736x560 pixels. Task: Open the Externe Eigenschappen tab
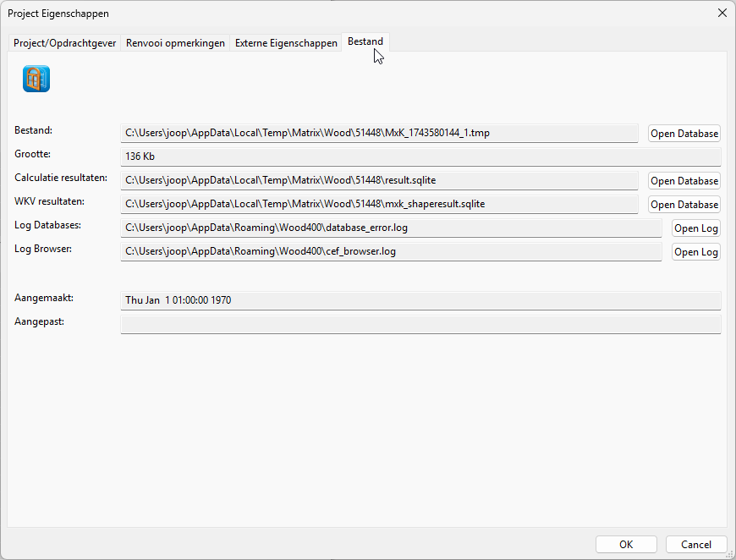(285, 42)
